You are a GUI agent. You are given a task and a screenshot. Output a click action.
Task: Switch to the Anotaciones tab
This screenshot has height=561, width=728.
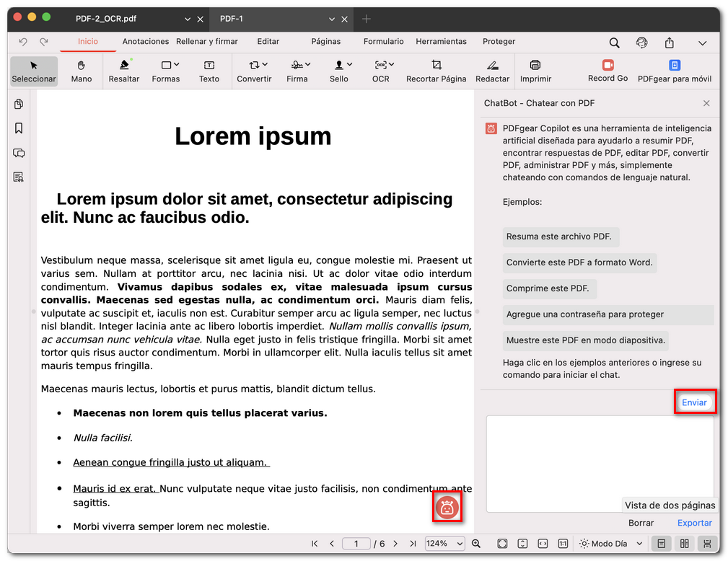pos(146,42)
